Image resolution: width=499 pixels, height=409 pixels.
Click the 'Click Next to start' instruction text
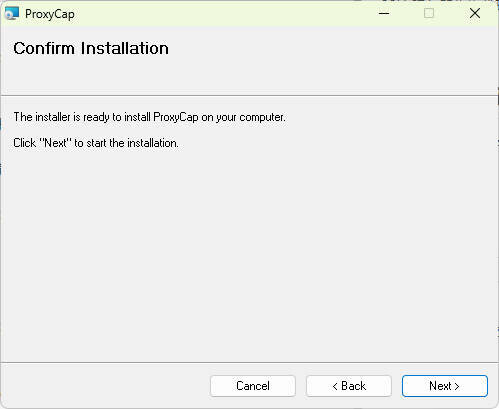pyautogui.click(x=96, y=143)
